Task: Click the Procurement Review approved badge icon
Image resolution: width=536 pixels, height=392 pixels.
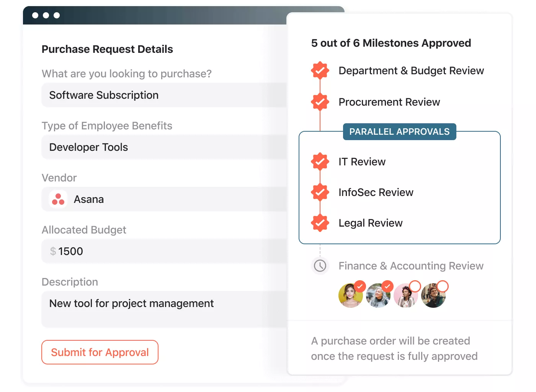Action: coord(320,102)
